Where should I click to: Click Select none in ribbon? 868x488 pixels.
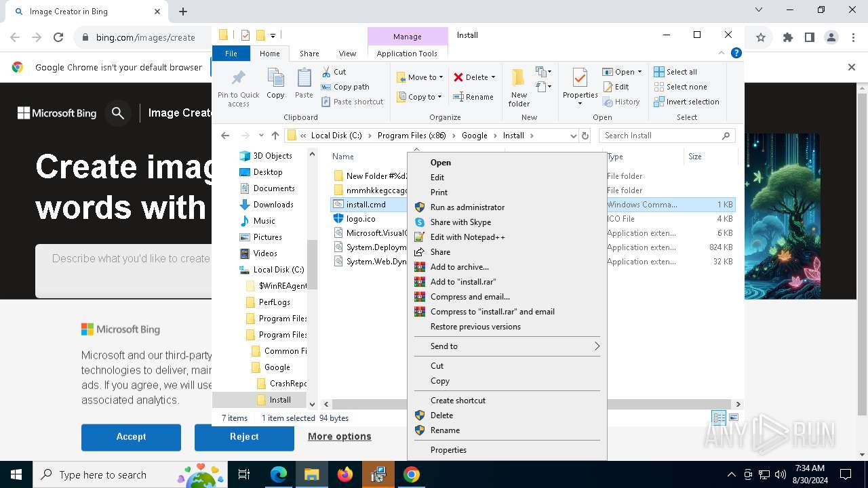(x=680, y=87)
